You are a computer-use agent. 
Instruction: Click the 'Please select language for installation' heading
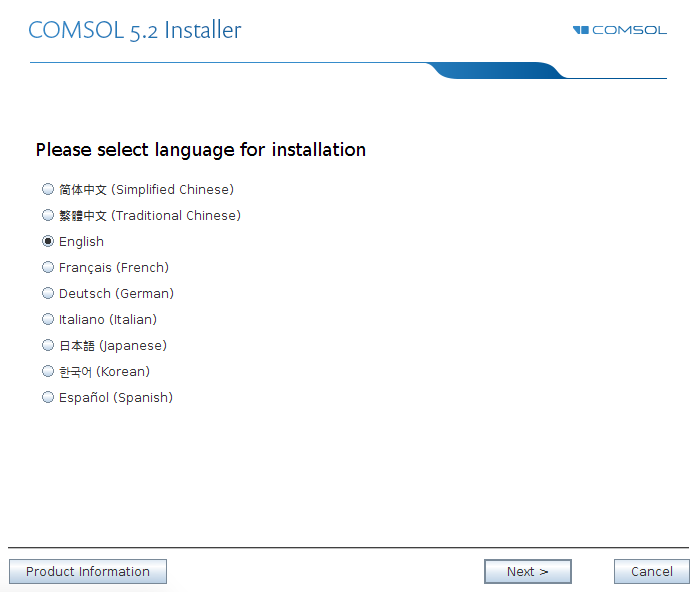[201, 150]
